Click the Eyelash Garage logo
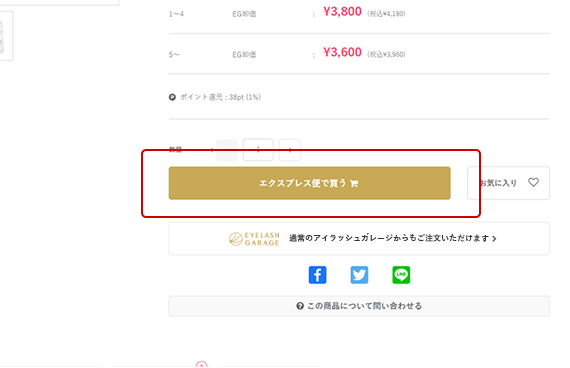Screen dimensions: 570x368 click(x=254, y=239)
